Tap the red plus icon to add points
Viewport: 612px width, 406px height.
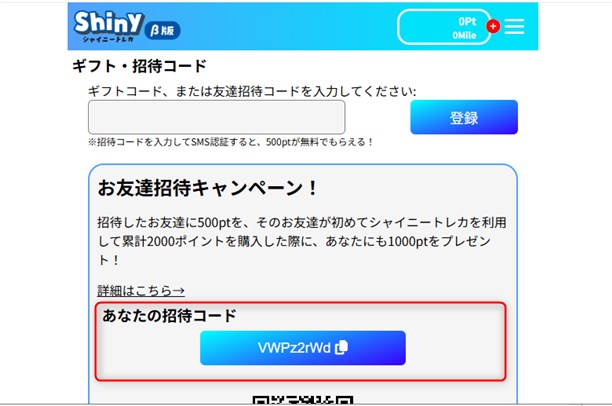click(493, 26)
